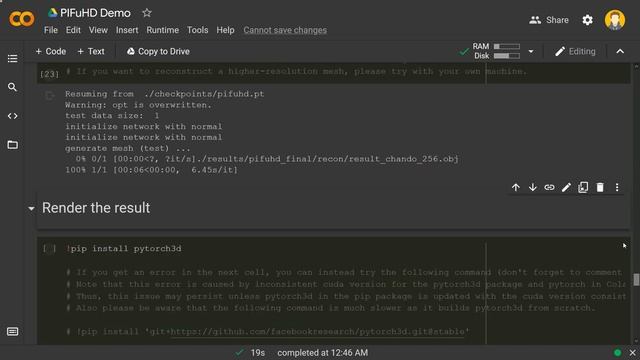The width and height of the screenshot is (640, 360).
Task: Copy link to cell with the link icon
Action: point(549,187)
